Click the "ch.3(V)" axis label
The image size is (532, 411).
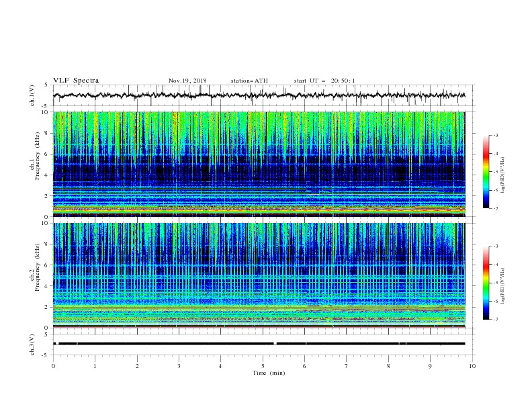pos(32,345)
